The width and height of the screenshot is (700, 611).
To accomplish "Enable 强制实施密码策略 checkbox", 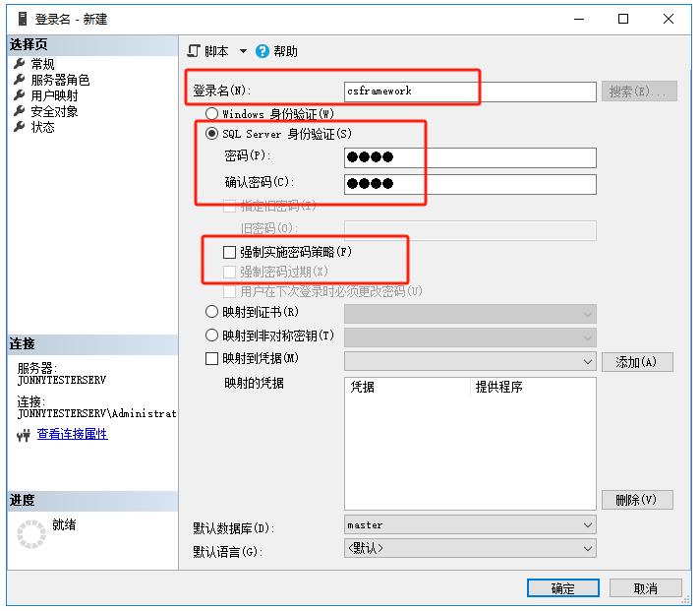I will pyautogui.click(x=229, y=252).
